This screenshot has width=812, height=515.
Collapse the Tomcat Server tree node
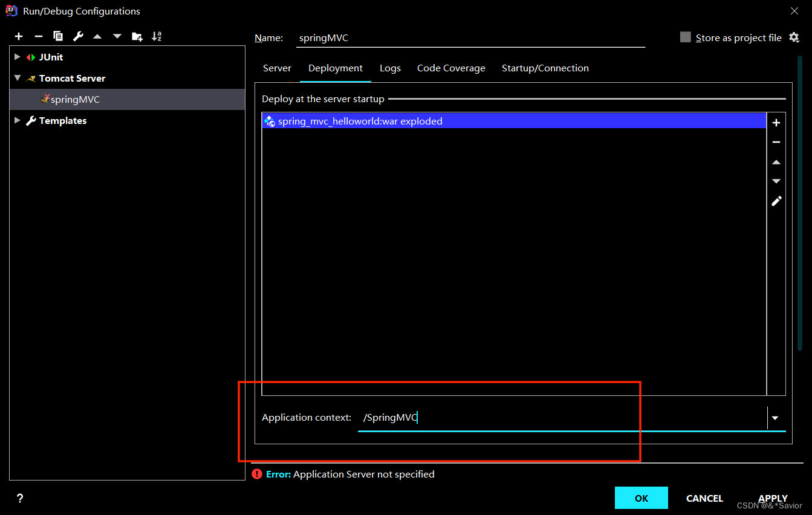click(18, 78)
